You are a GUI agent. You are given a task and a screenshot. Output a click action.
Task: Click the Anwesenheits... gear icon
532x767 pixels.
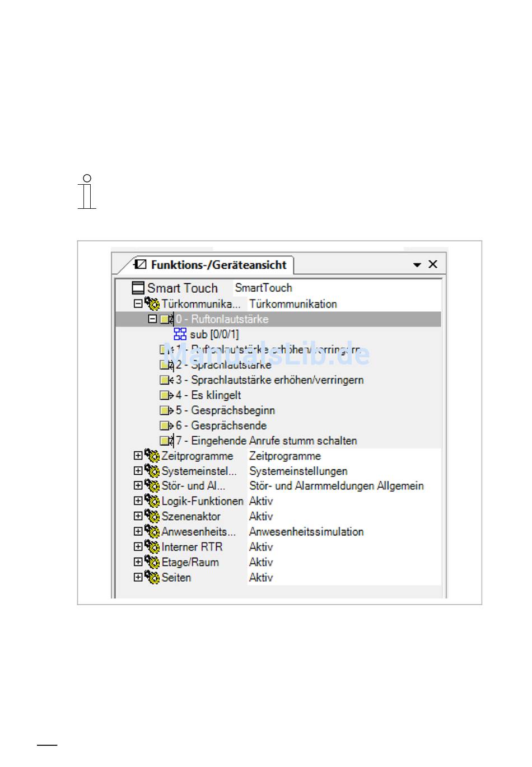pyautogui.click(x=152, y=531)
